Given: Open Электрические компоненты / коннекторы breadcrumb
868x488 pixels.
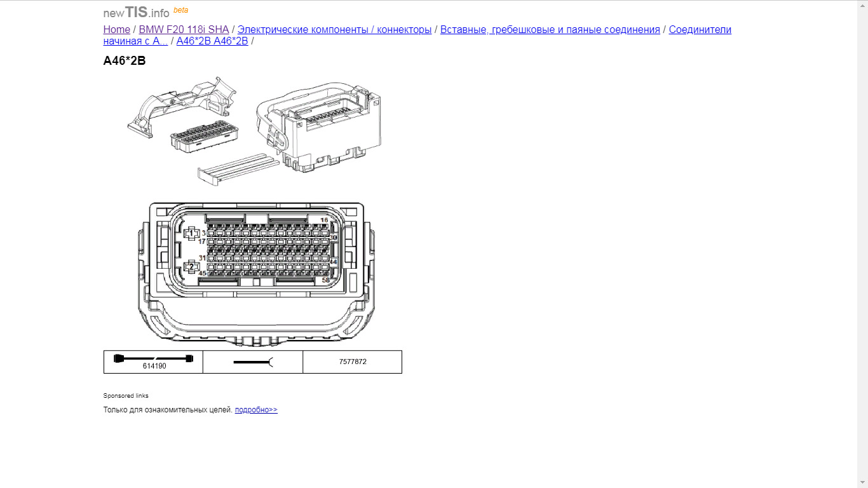Looking at the screenshot, I should [334, 30].
